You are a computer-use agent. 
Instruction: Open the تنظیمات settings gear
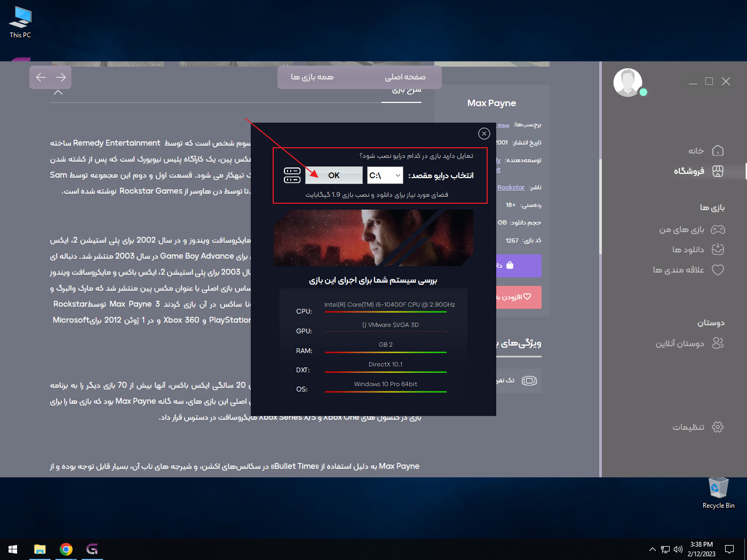point(718,427)
